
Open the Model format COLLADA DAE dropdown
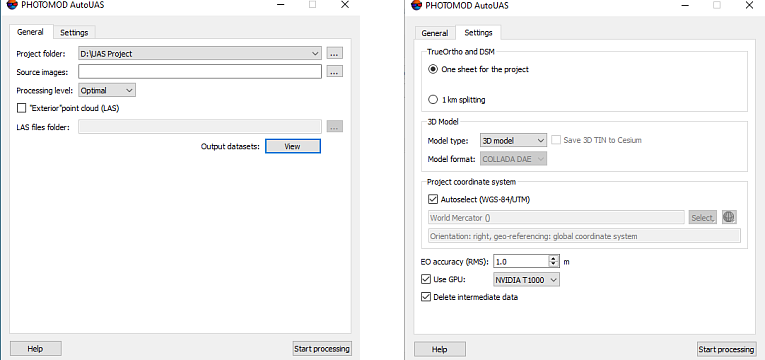(513, 159)
